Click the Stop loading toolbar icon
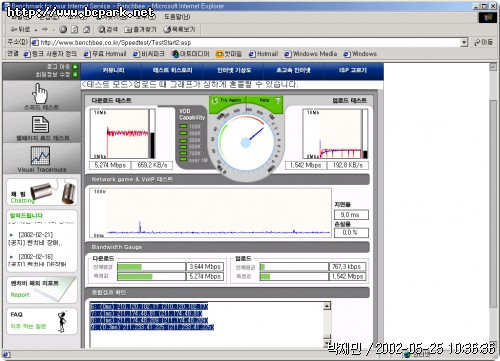500x361 pixels. click(63, 30)
